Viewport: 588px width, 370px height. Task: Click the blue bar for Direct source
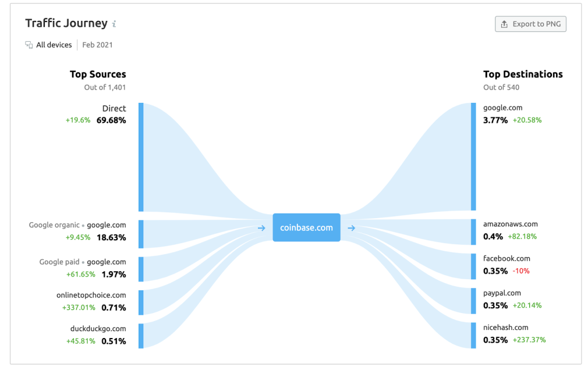(x=141, y=157)
